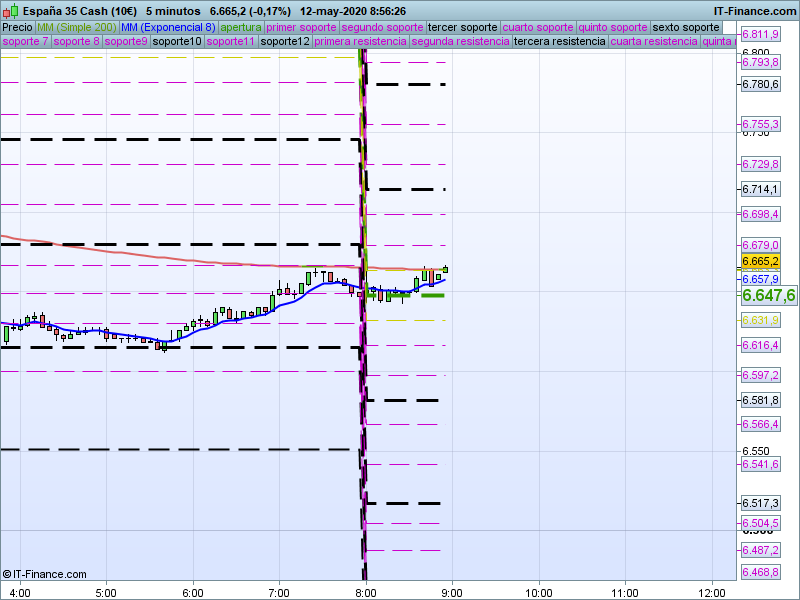Click the 10:00 time axis label
Viewport: 800px width, 600px height.
[x=539, y=593]
